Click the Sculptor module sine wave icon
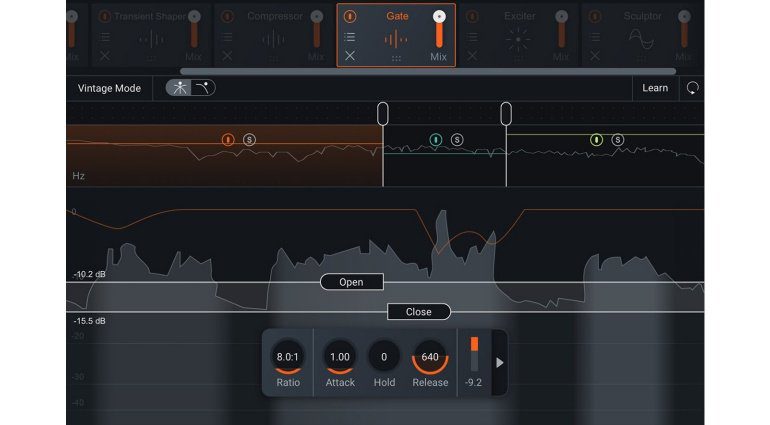Image resolution: width=770 pixels, height=425 pixels. click(640, 39)
